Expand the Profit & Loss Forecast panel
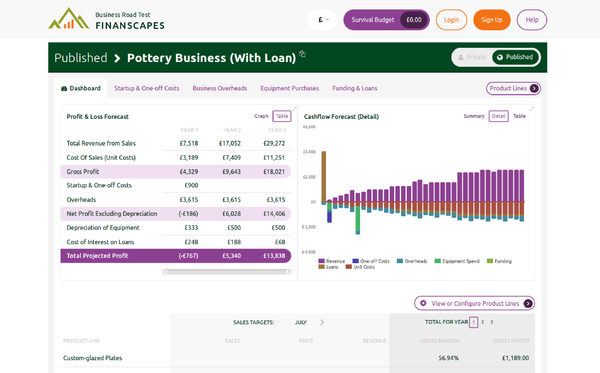 (x=294, y=109)
